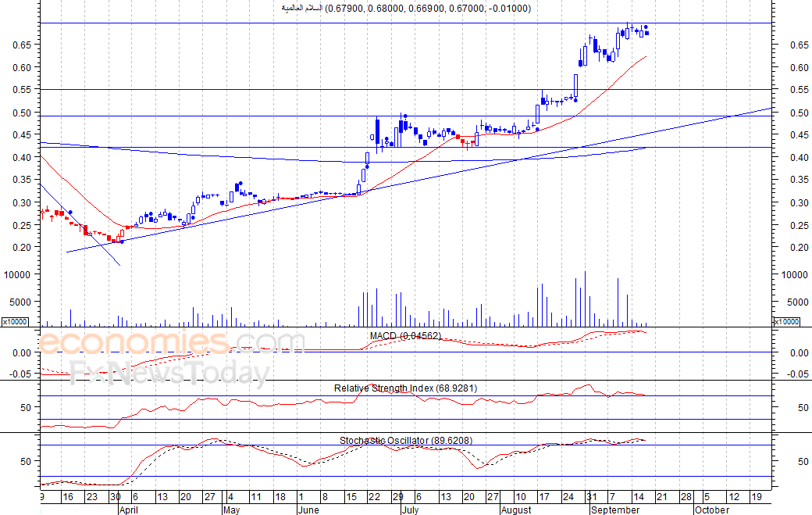Click date label 16 on the time axis

click(67, 497)
